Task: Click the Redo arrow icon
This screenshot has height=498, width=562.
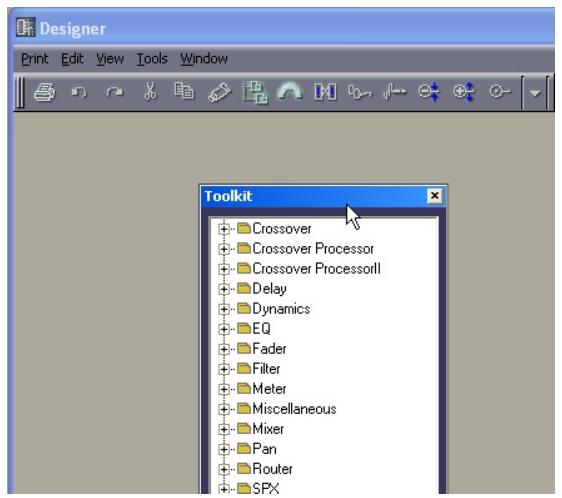Action: pos(114,93)
